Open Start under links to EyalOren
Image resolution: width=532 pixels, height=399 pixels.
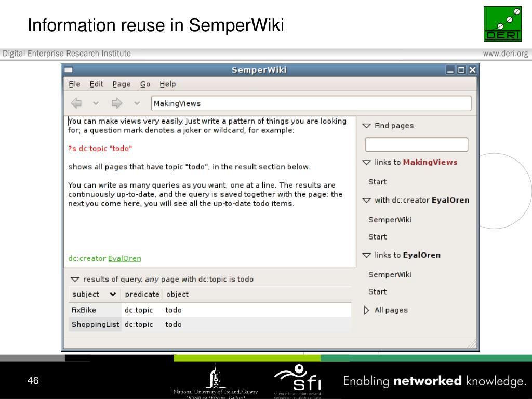point(377,292)
